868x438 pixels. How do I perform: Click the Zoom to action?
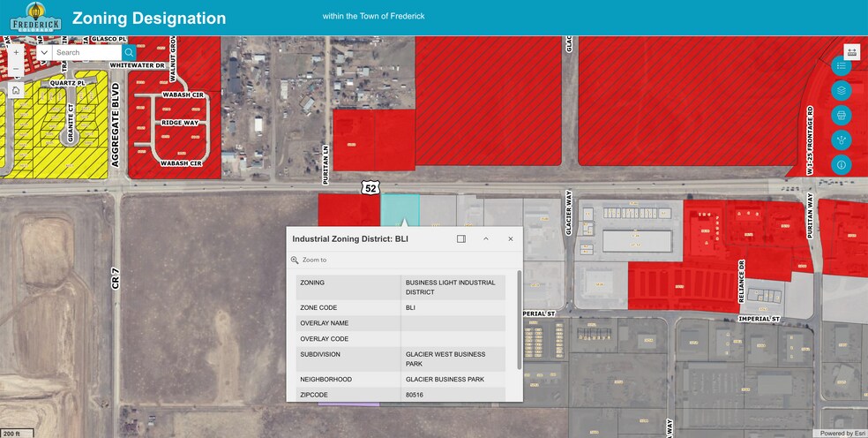pyautogui.click(x=309, y=261)
